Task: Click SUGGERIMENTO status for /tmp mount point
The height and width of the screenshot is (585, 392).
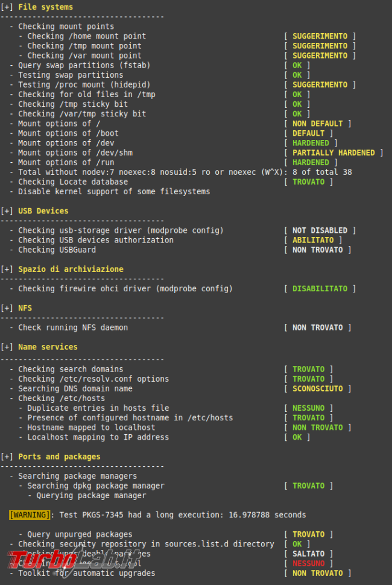Action: (320, 46)
